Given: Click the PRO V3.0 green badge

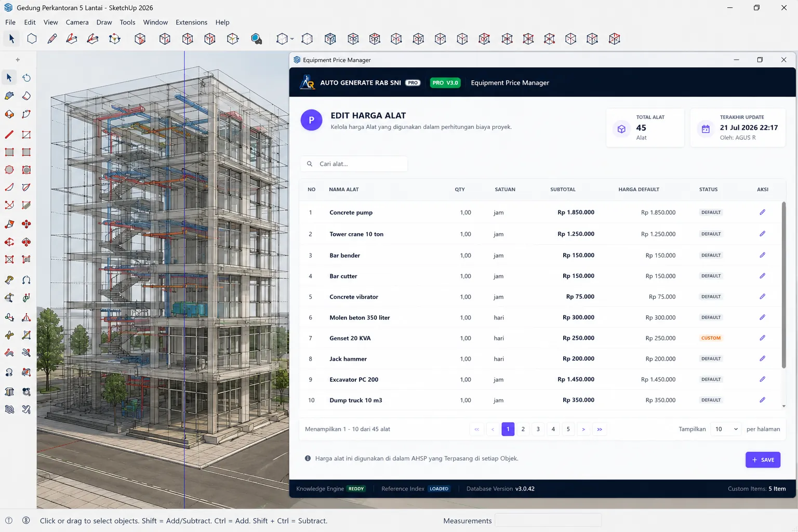Looking at the screenshot, I should pos(445,83).
